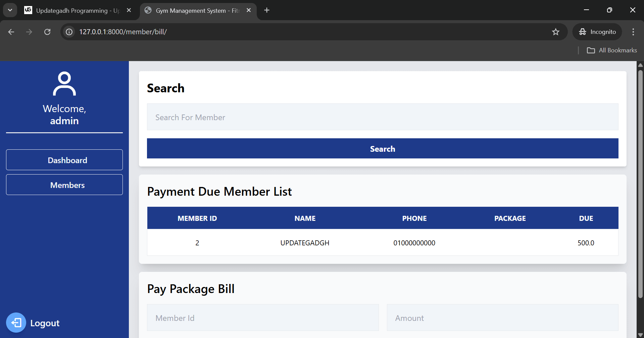Click the site info icon in the address bar

pos(69,32)
